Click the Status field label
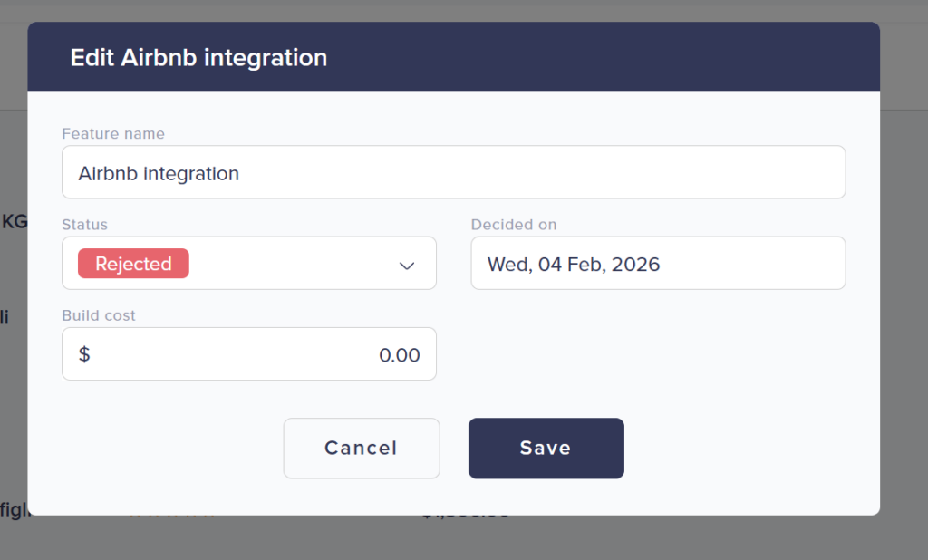Screen dimensions: 928x560 point(84,224)
